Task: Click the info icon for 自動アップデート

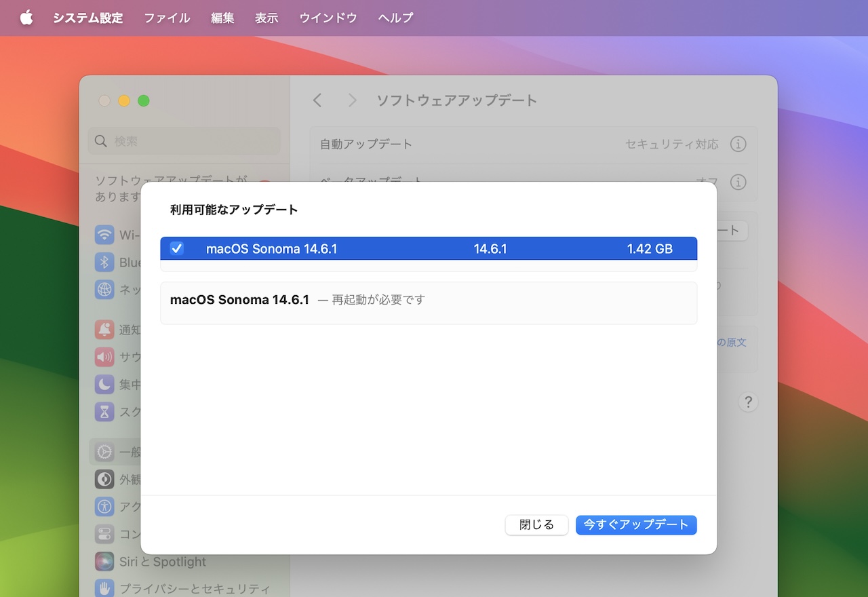Action: 738,144
